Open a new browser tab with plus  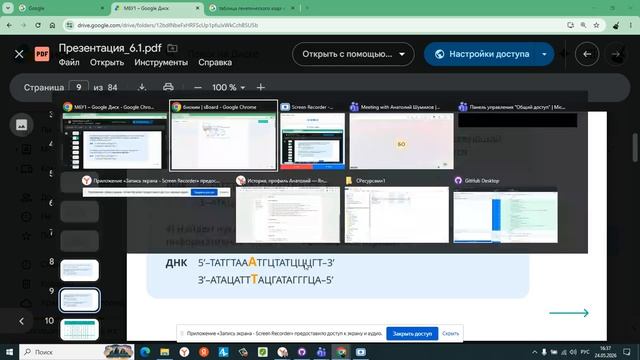point(307,8)
